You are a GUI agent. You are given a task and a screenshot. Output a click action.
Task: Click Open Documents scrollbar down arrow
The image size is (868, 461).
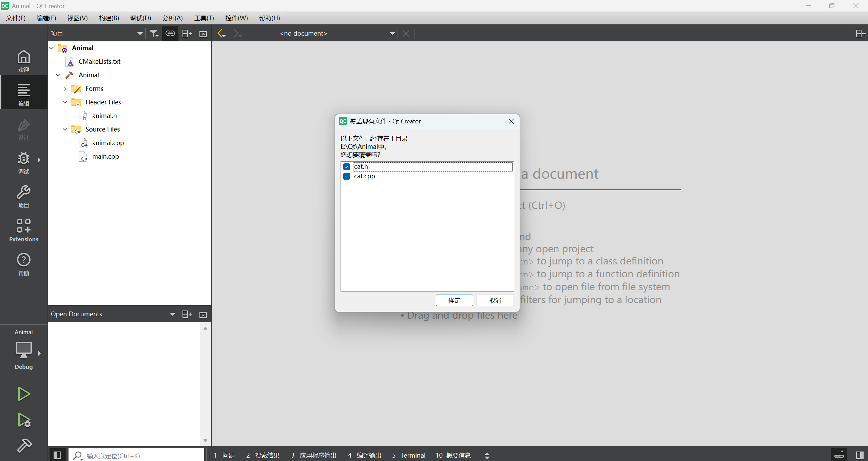[205, 440]
